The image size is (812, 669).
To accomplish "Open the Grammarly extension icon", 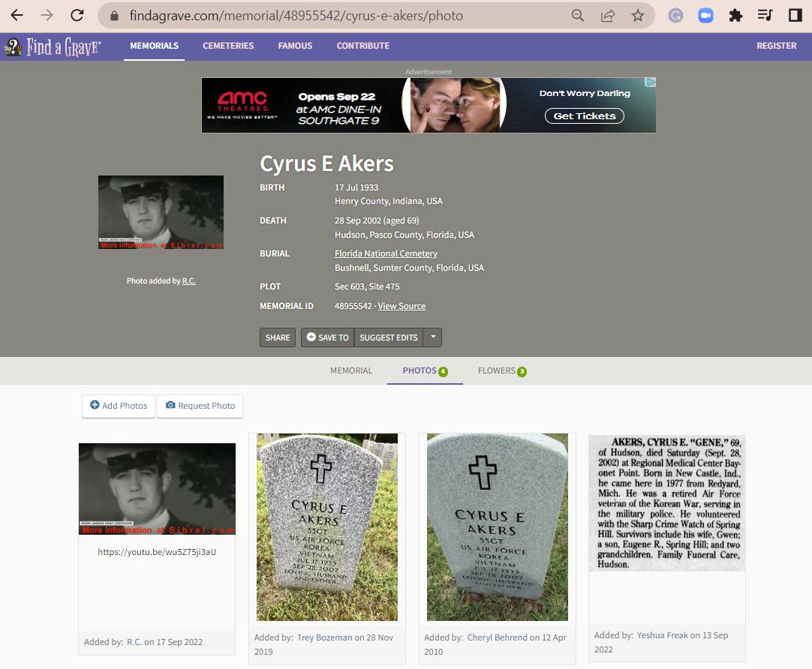I will (675, 15).
